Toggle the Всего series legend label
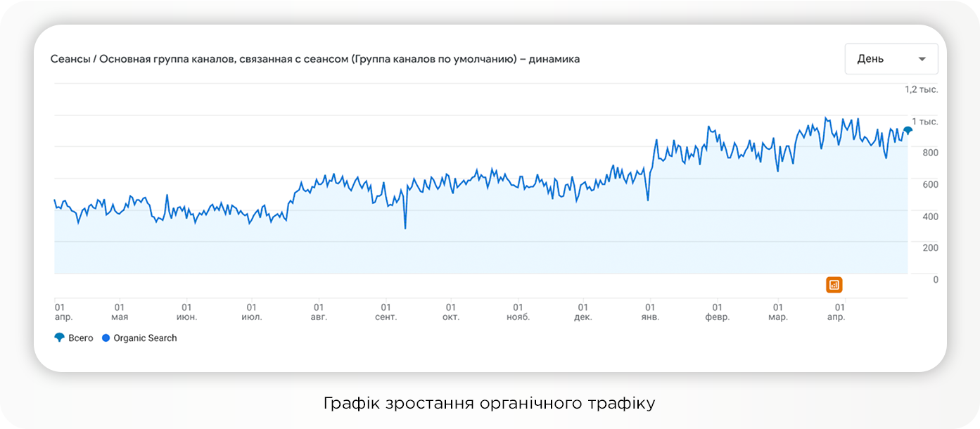 pos(80,338)
